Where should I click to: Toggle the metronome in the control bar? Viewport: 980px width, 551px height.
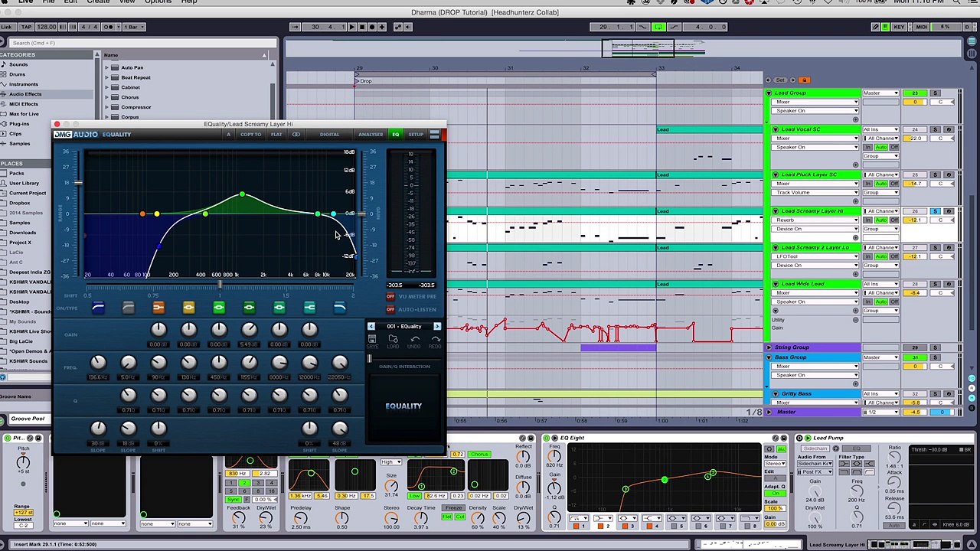(x=112, y=27)
